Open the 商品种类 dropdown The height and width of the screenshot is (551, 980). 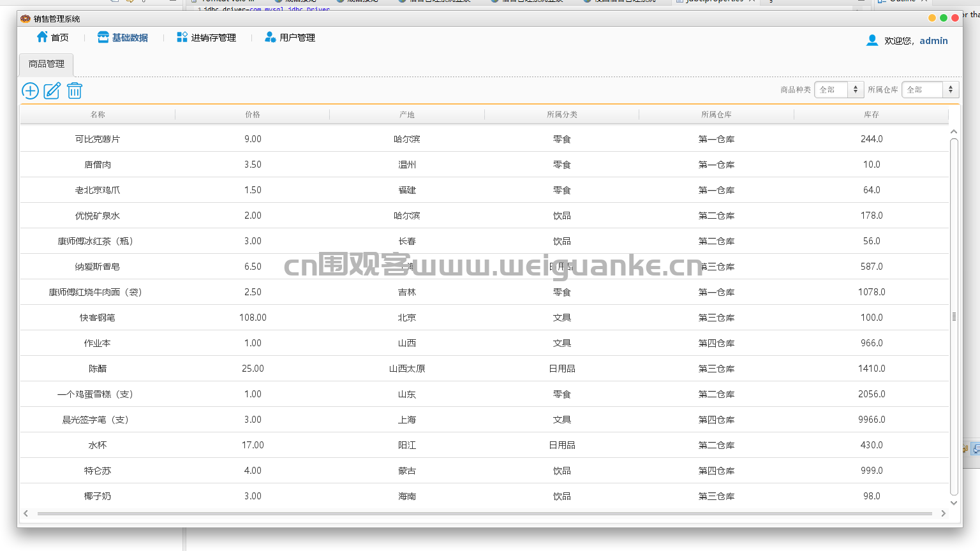pos(839,90)
